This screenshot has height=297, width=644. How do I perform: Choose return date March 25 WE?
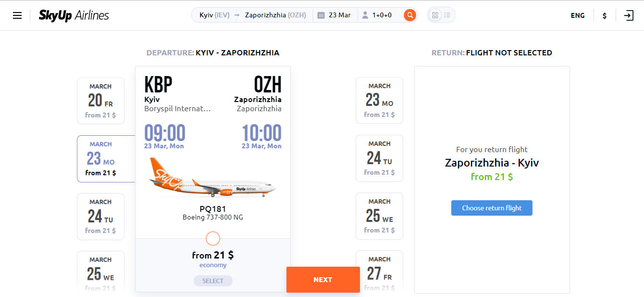(379, 216)
